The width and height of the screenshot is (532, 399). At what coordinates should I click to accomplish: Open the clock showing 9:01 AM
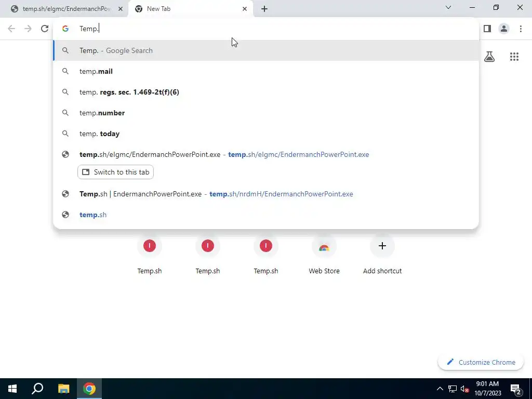[x=487, y=389]
